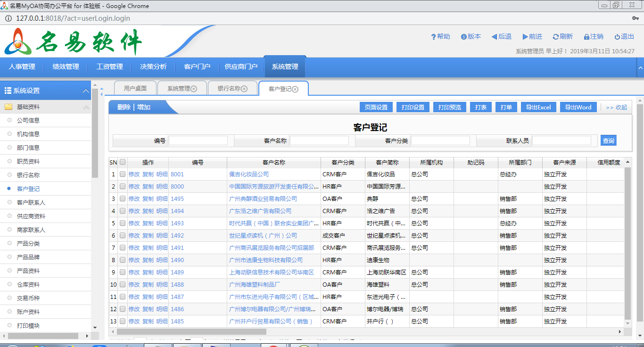Collapse the 系统设置 sidebar panel
This screenshot has width=644, height=347.
[x=85, y=91]
